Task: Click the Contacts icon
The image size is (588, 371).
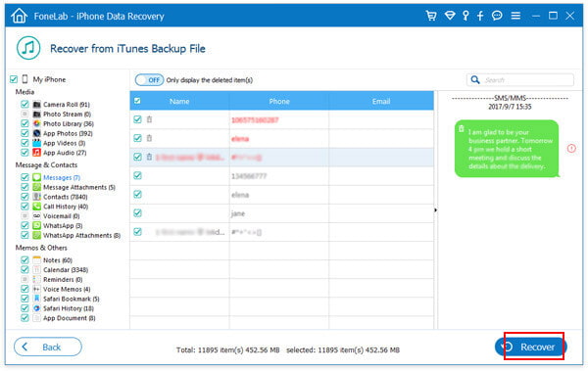Action: click(36, 197)
